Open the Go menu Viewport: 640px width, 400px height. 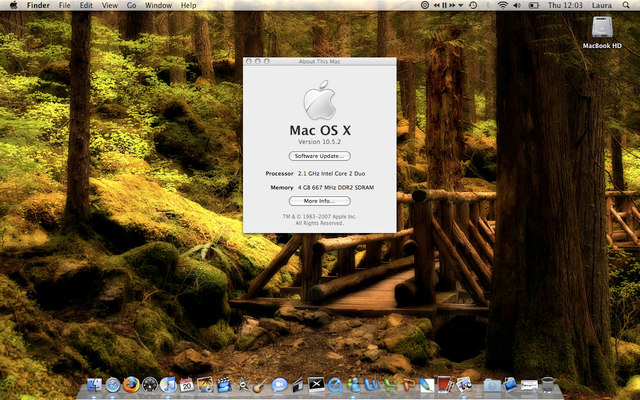pos(132,6)
